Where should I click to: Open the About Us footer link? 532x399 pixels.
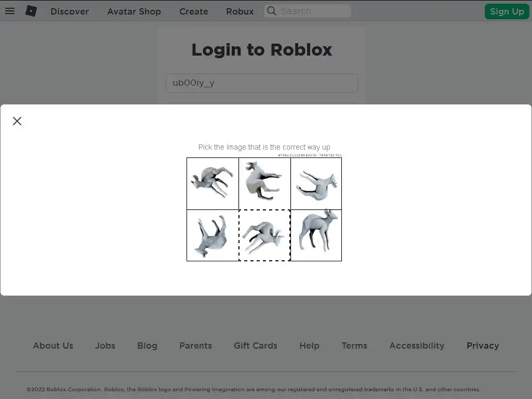(x=53, y=345)
